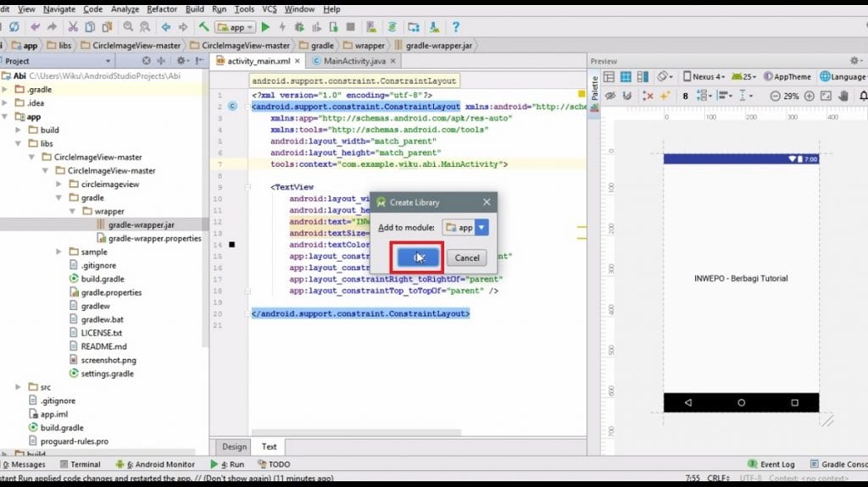Click Cancel in Create Library dialog
This screenshot has width=868, height=487.
point(467,257)
